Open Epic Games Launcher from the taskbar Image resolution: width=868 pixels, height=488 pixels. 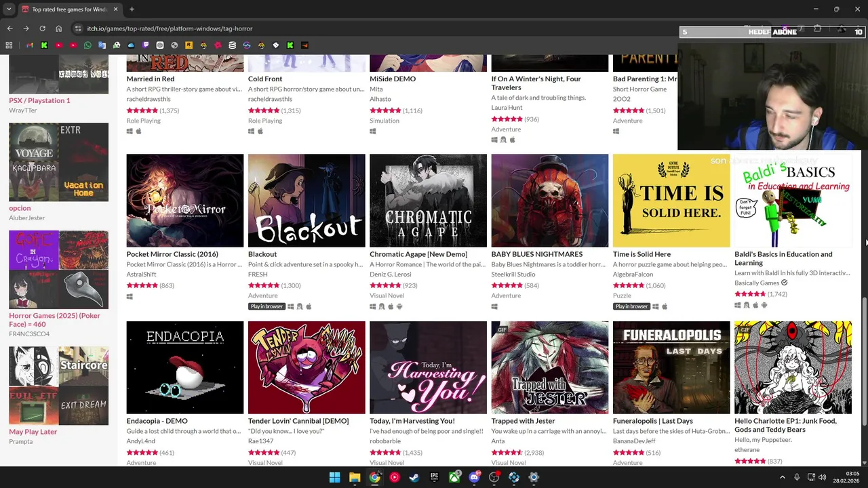click(434, 477)
